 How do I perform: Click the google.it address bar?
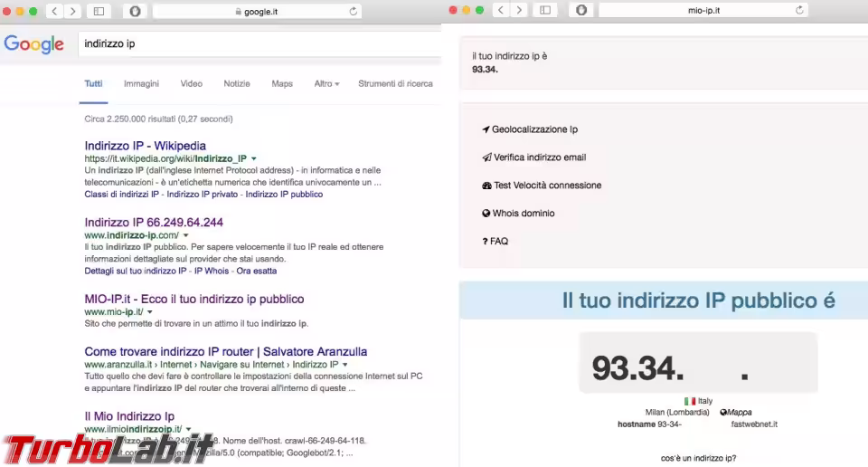coord(257,11)
